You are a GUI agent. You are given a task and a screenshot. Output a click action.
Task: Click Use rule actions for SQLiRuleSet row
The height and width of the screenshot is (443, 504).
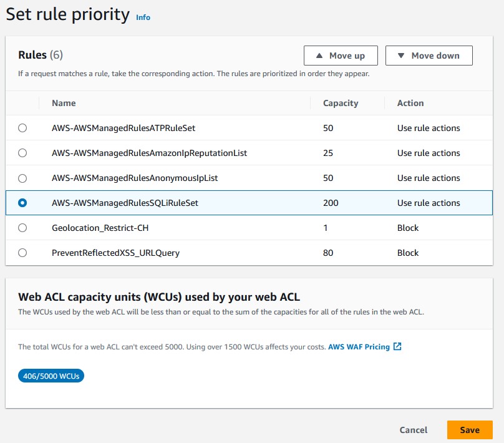tap(429, 203)
